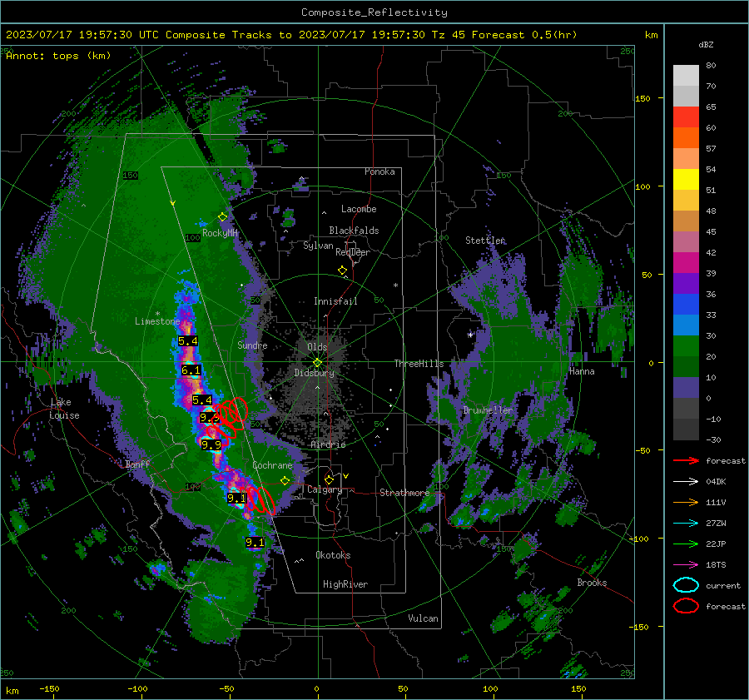Click the Stettler town label
749x700 pixels.
pyautogui.click(x=485, y=241)
